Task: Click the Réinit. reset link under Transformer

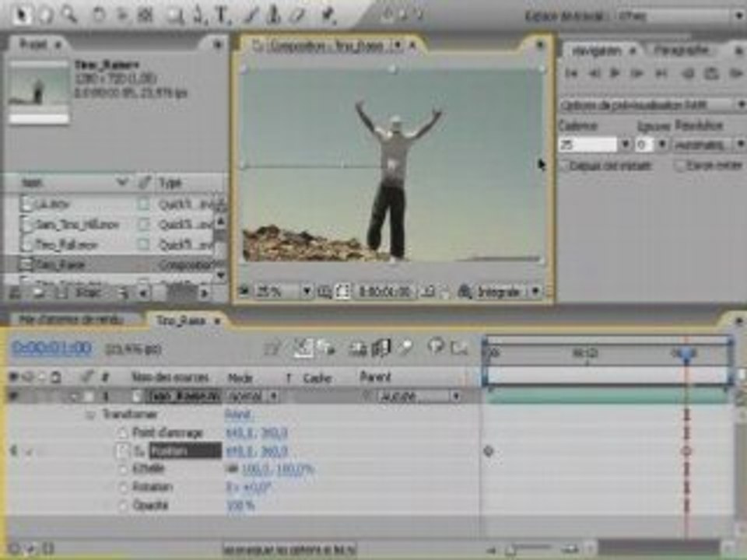Action: (238, 415)
